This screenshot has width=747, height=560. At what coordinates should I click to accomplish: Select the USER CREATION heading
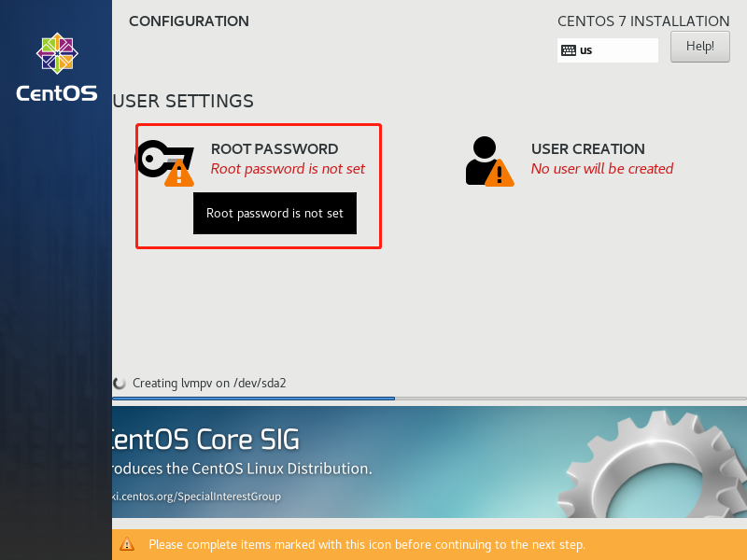[x=588, y=149]
